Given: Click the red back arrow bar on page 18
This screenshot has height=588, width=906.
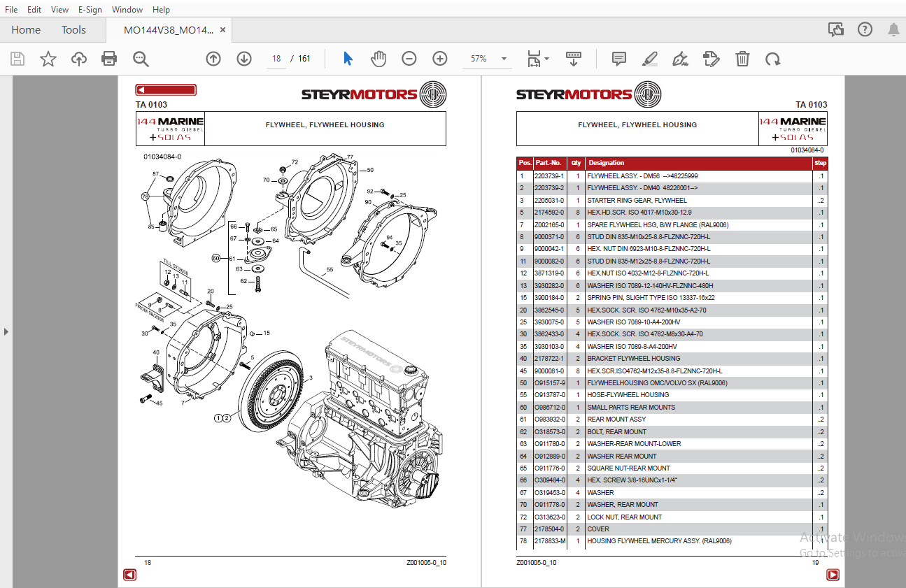Looking at the screenshot, I should [166, 89].
